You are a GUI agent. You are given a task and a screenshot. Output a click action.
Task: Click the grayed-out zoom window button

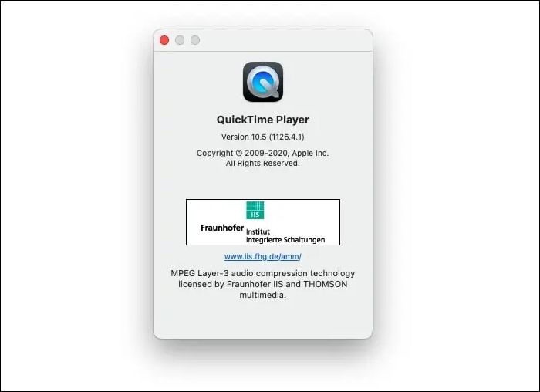coord(195,40)
